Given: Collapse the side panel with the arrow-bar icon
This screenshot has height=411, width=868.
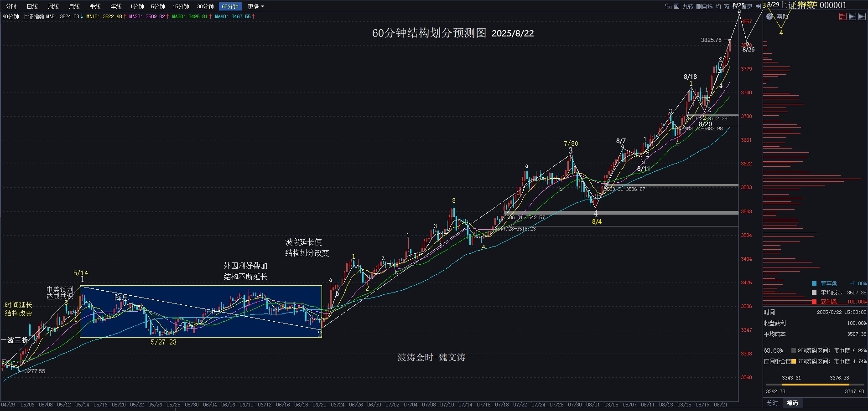Looking at the screenshot, I should point(759,6).
